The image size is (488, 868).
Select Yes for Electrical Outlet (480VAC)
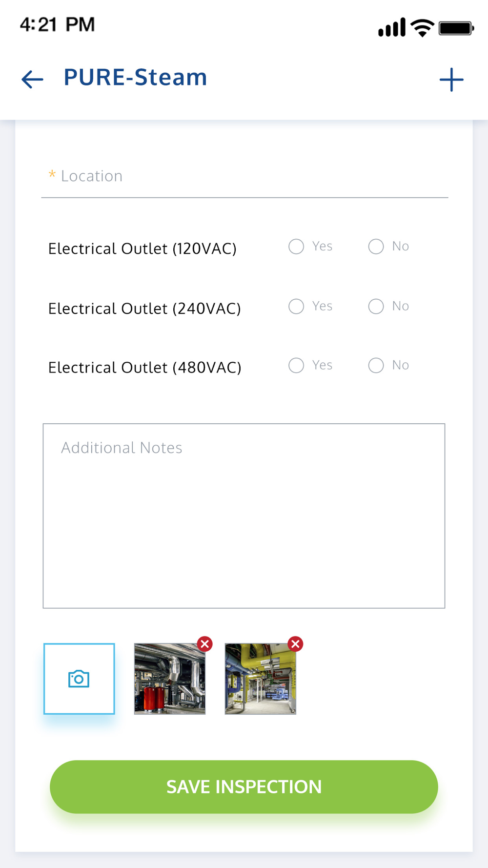point(296,366)
